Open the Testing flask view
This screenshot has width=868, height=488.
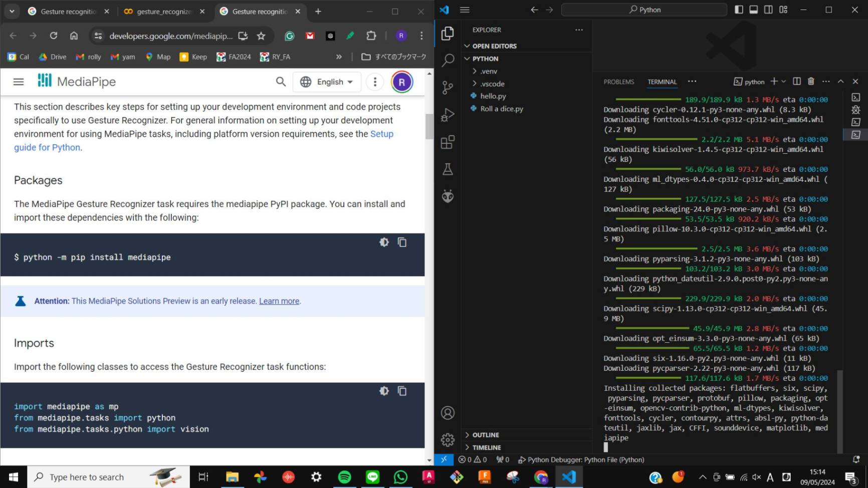(448, 169)
